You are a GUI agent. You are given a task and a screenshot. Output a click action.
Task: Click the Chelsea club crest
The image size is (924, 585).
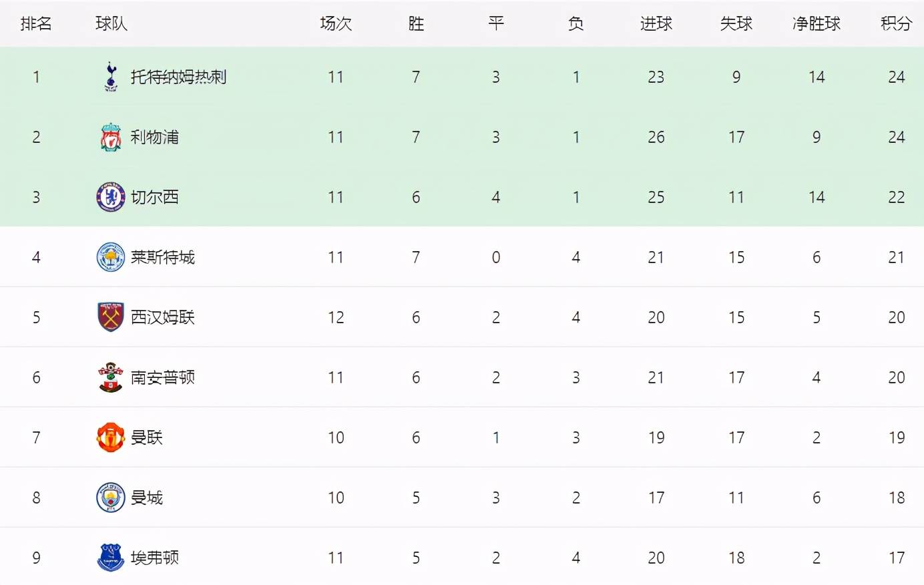click(x=111, y=197)
